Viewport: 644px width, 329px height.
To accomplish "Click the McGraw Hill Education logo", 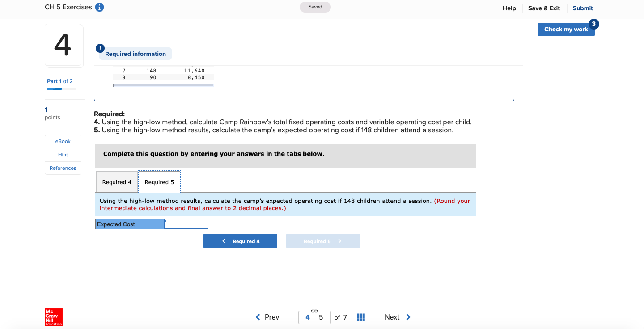I will [x=53, y=317].
